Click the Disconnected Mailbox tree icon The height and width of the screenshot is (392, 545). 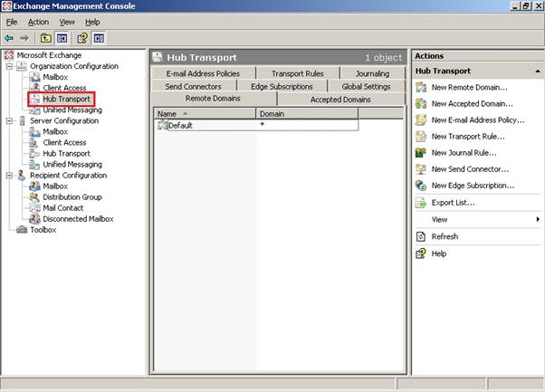coord(34,219)
